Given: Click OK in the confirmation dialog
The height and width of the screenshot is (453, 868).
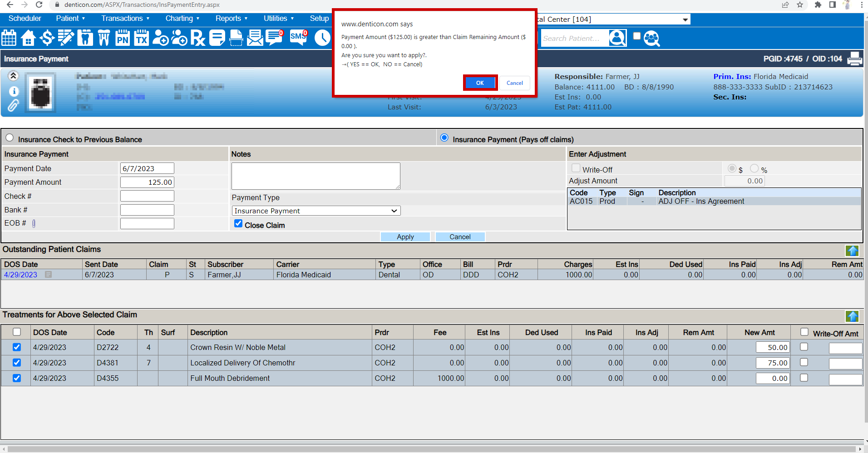Looking at the screenshot, I should tap(480, 83).
